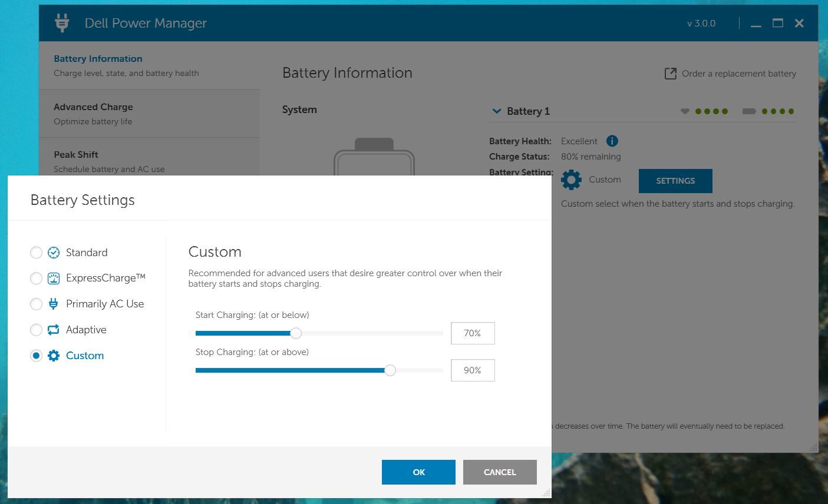Click the Battery Health info icon
Image resolution: width=828 pixels, height=504 pixels.
pyautogui.click(x=612, y=141)
